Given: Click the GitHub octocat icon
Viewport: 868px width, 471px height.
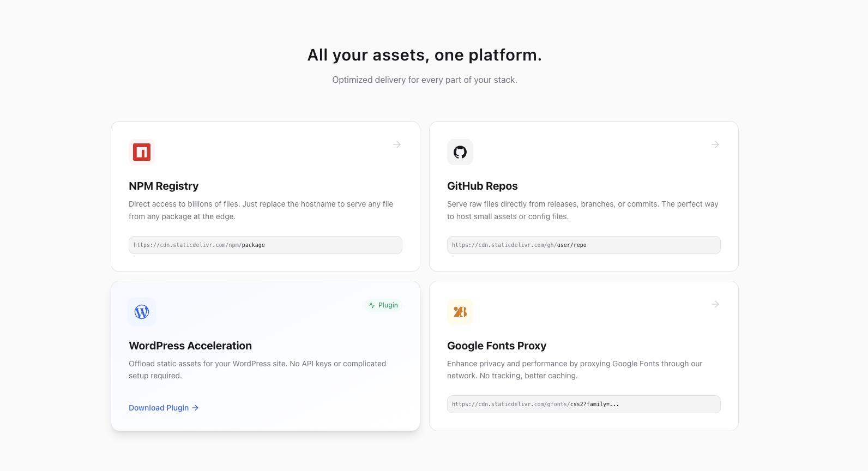Looking at the screenshot, I should (460, 152).
